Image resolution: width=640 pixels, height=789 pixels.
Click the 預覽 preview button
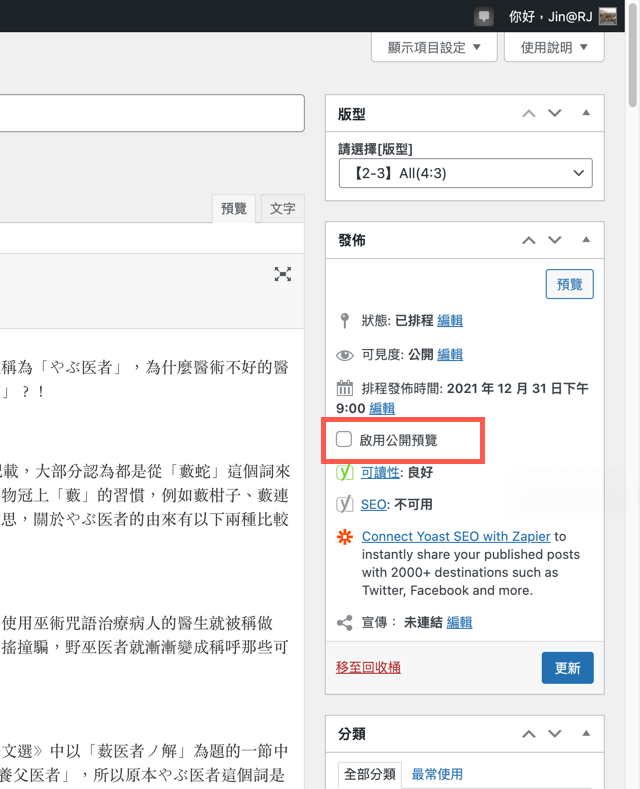tap(570, 284)
